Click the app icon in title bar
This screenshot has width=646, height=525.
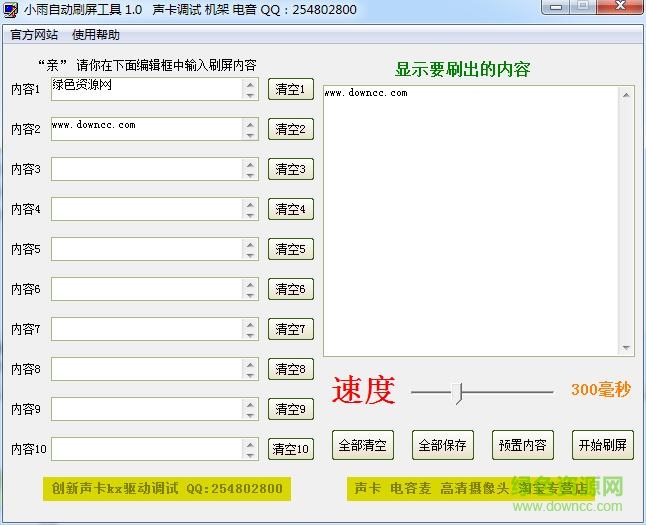click(10, 9)
